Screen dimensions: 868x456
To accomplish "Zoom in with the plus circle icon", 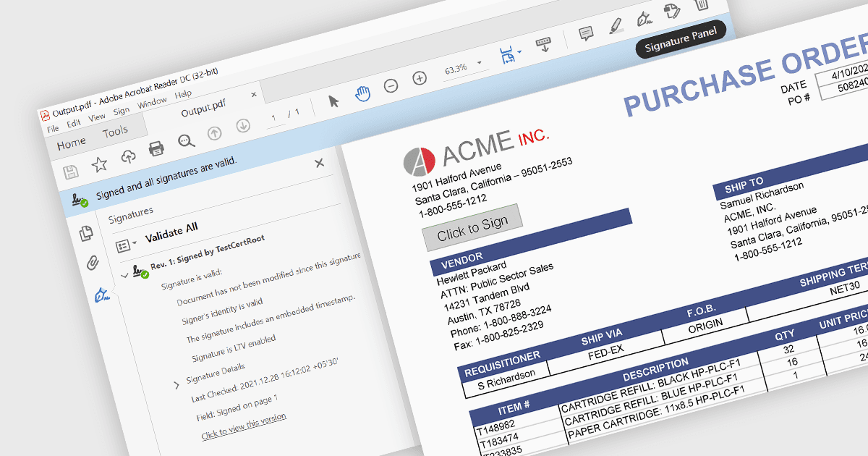I will (420, 77).
